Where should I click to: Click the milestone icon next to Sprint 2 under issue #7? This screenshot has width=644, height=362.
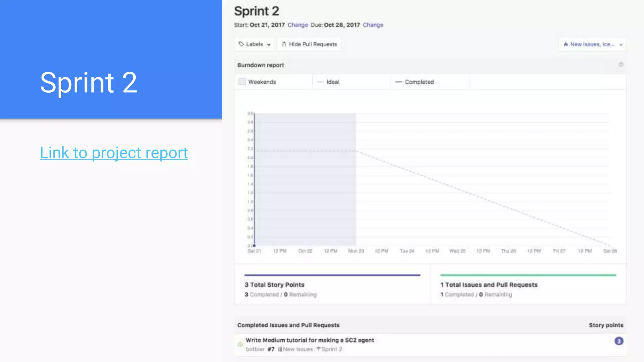pos(318,349)
